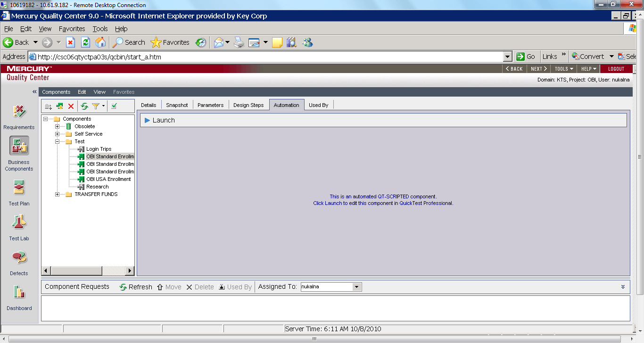Expand the Self Service folder
The height and width of the screenshot is (343, 644).
[x=58, y=134]
